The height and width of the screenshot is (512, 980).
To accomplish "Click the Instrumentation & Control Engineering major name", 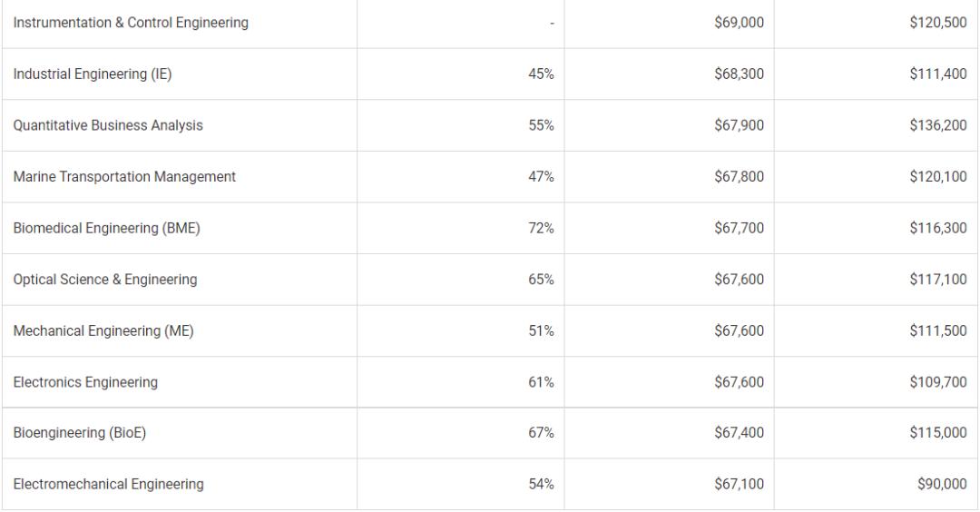I will point(131,23).
